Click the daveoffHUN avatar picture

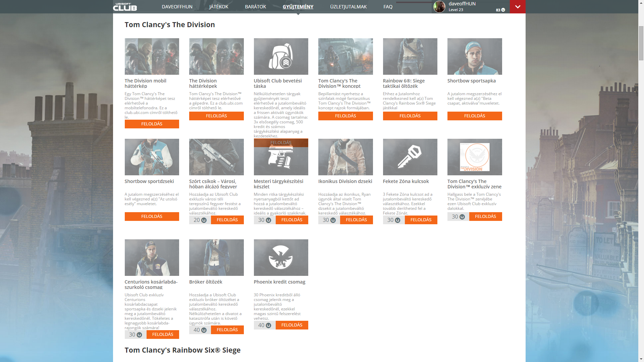point(439,7)
